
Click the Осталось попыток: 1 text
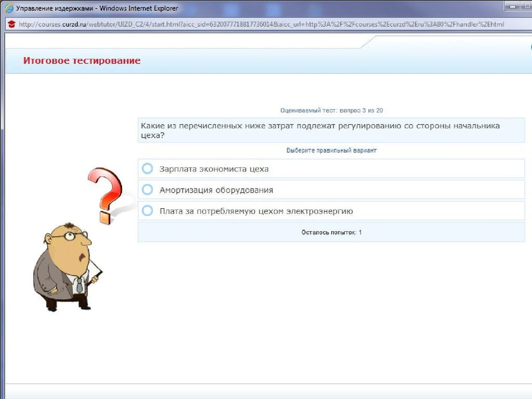331,232
